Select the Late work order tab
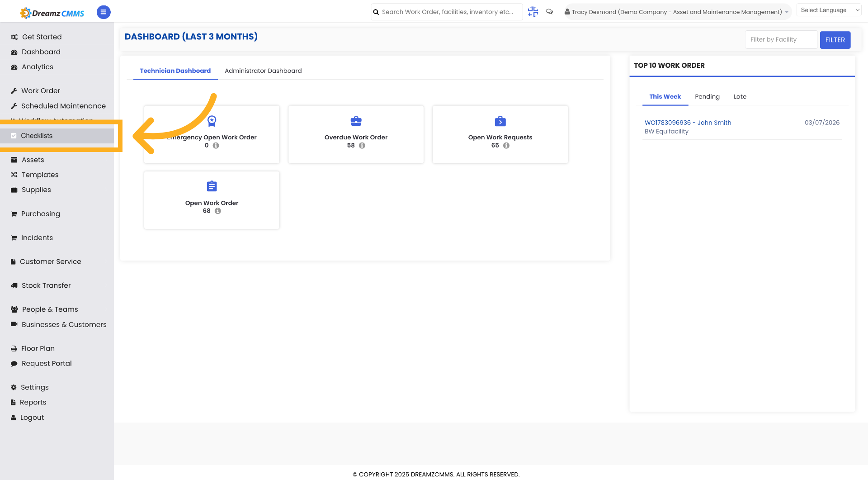The height and width of the screenshot is (480, 868). pyautogui.click(x=740, y=97)
